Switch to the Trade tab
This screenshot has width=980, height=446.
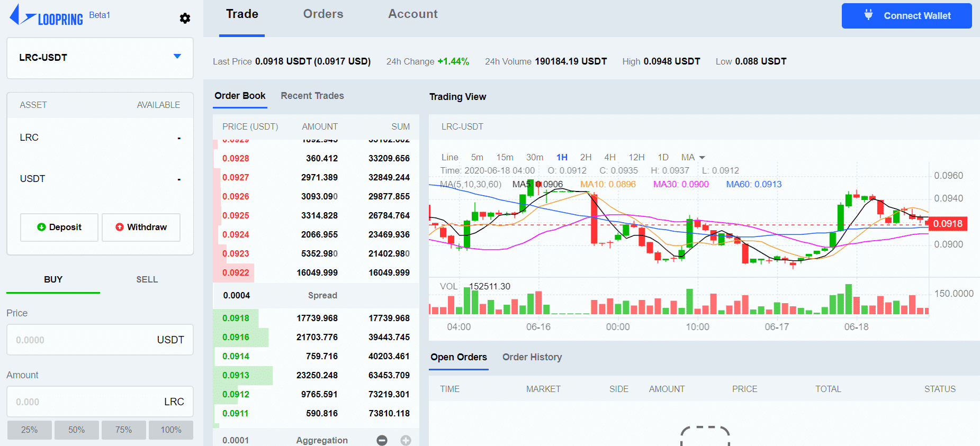coord(242,14)
